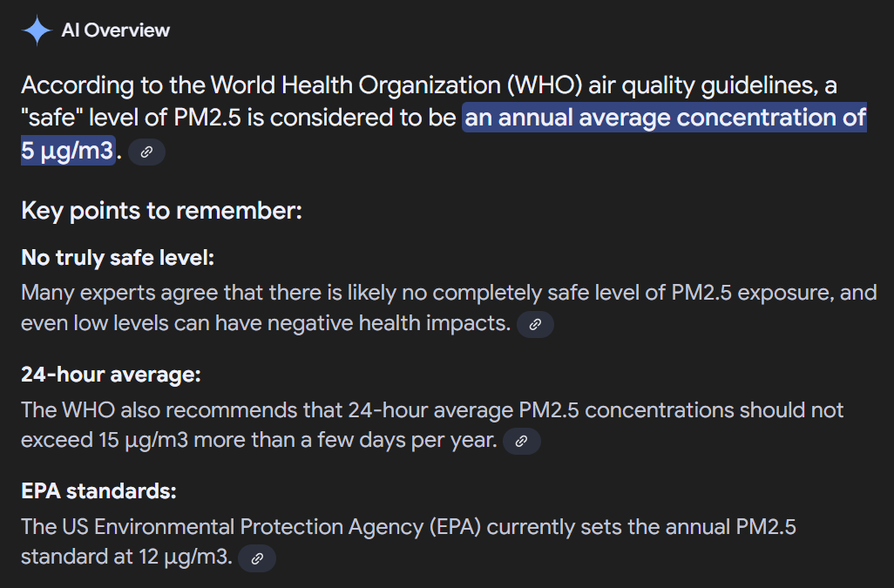
Task: Open the source link icon after "few days per year"
Action: (x=521, y=441)
